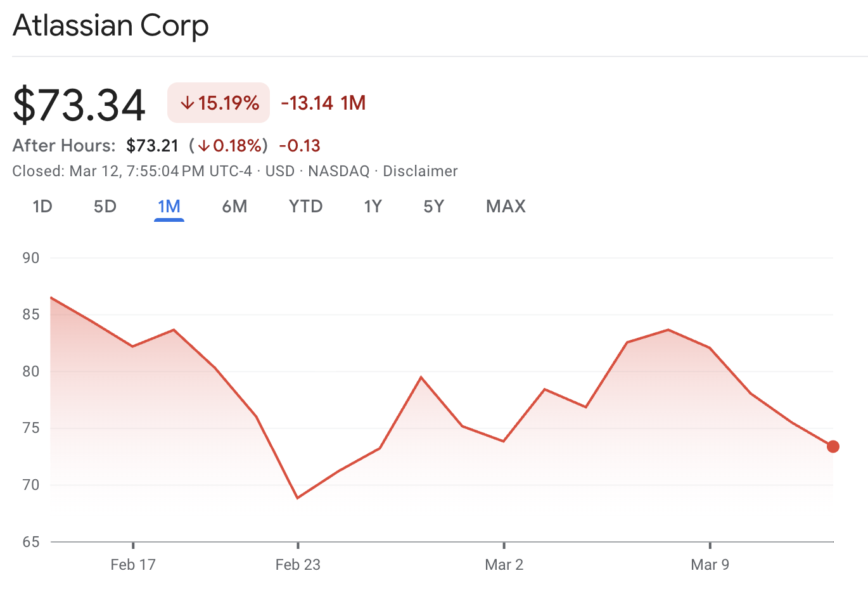Click the down arrow percentage badge
Screen dimensions: 868x592
click(x=219, y=103)
